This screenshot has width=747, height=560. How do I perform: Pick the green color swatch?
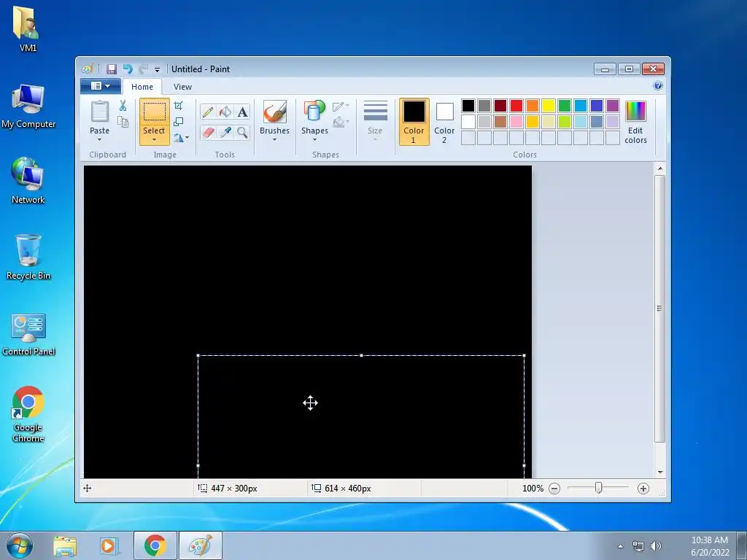point(565,105)
